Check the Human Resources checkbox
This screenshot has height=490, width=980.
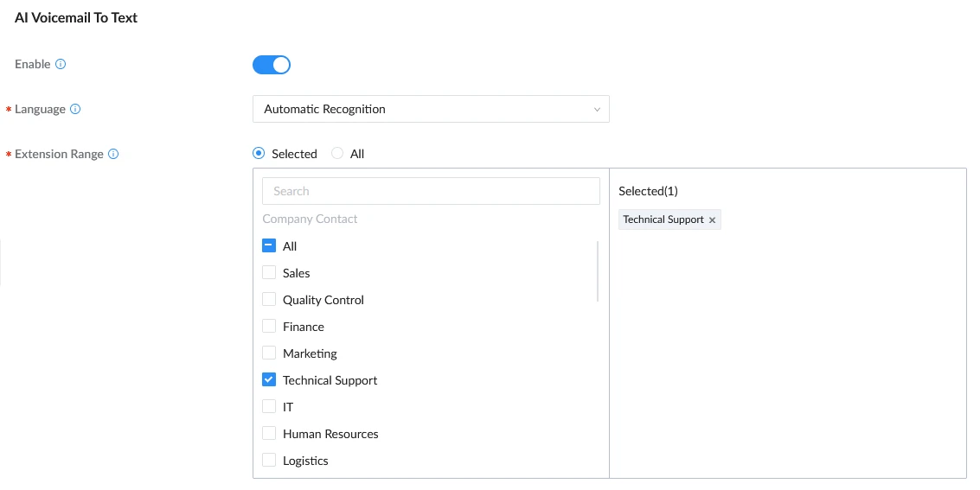pyautogui.click(x=269, y=433)
